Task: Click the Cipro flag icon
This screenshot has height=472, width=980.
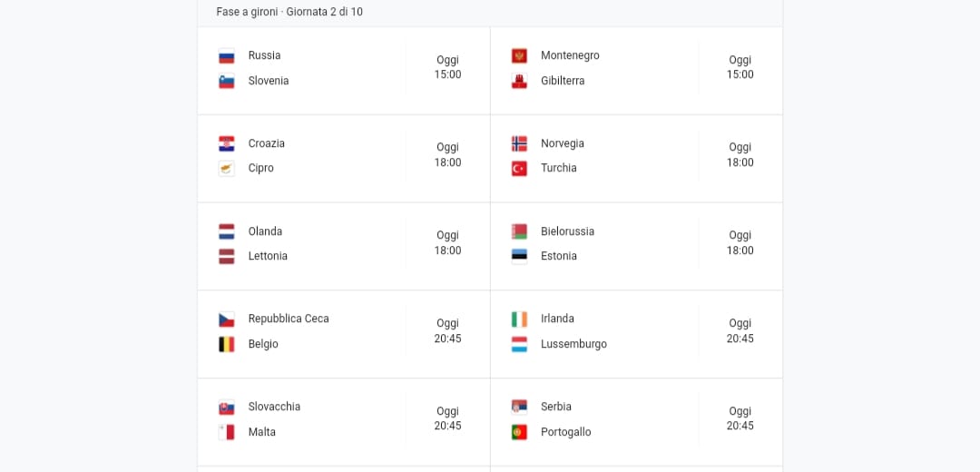Action: pos(226,169)
